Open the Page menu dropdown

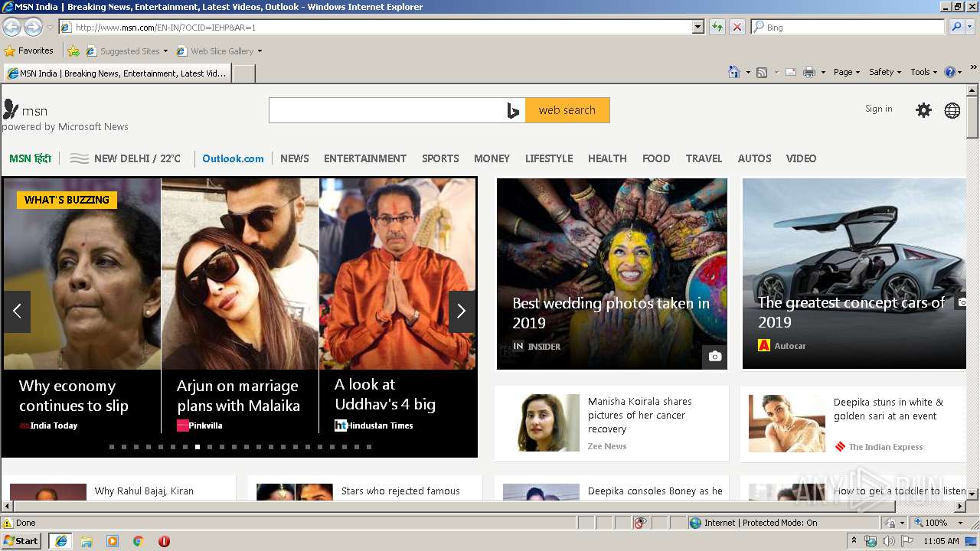click(846, 72)
